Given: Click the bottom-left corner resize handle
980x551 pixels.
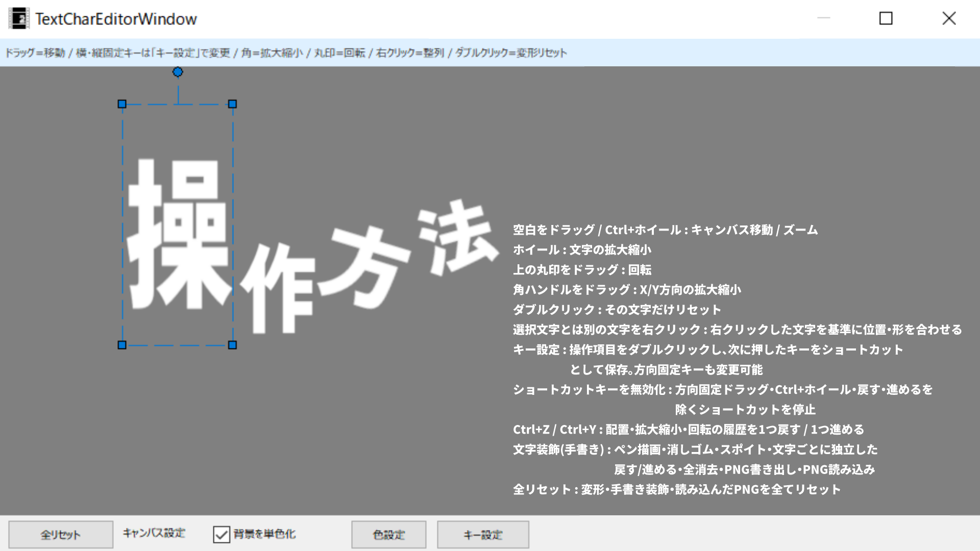Looking at the screenshot, I should tap(122, 345).
